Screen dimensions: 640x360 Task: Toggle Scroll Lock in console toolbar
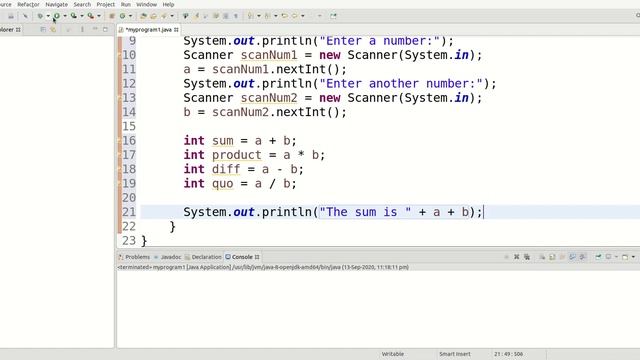pyautogui.click(x=552, y=257)
